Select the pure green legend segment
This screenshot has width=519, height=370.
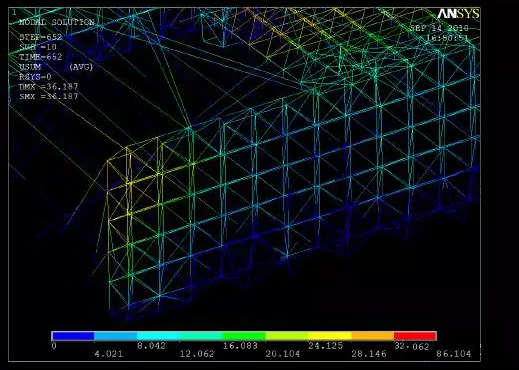[244, 336]
